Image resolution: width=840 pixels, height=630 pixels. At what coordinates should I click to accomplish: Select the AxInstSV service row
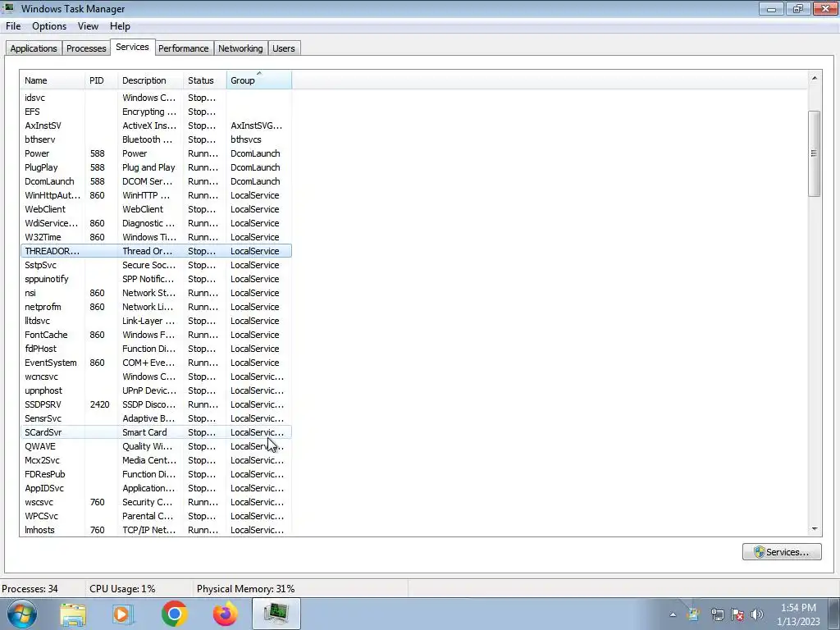pyautogui.click(x=156, y=126)
